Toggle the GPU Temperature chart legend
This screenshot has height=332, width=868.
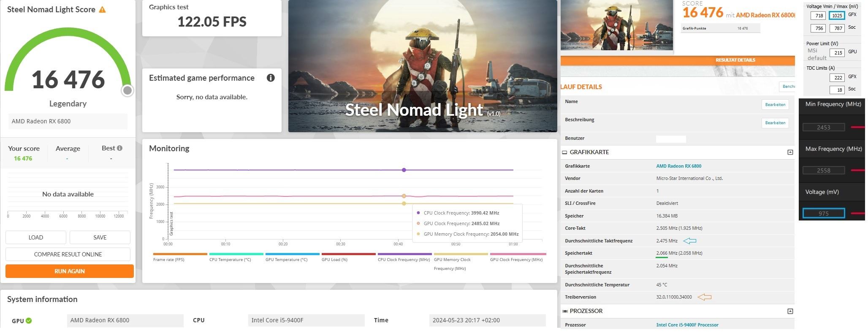point(293,257)
